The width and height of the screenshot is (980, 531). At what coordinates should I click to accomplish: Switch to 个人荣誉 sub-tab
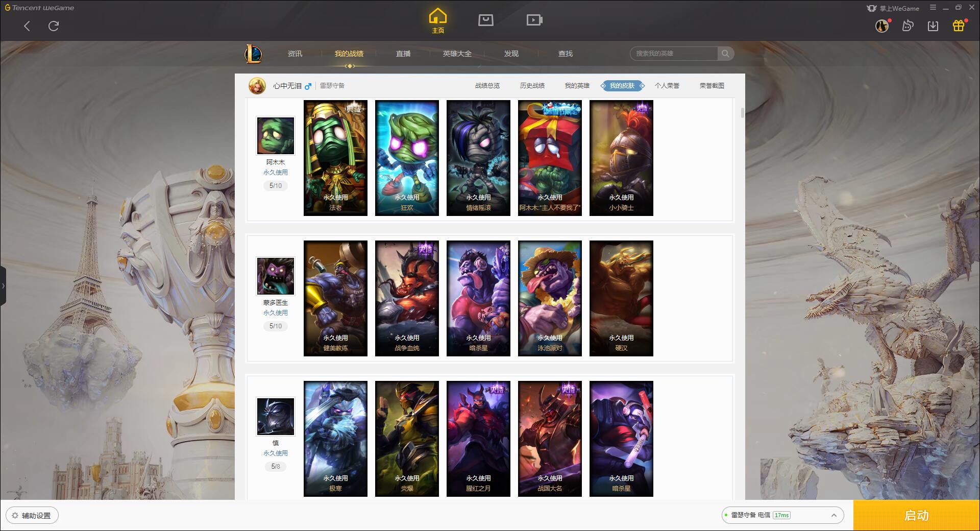667,86
